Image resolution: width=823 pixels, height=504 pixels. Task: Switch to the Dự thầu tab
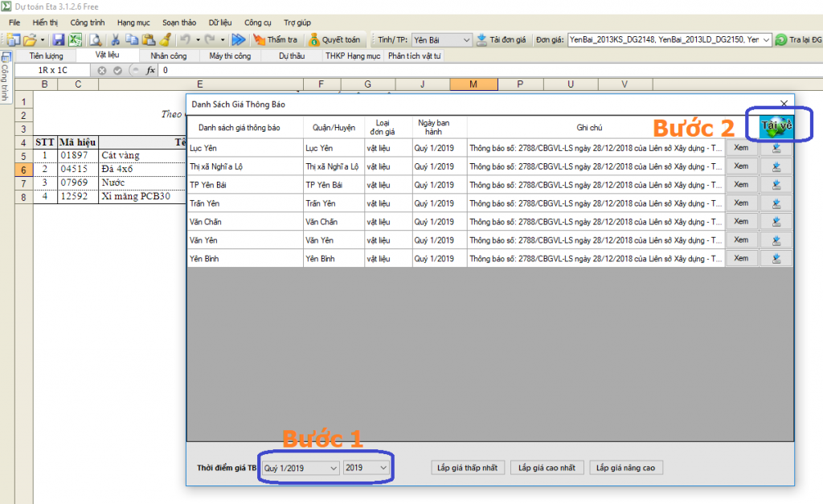pos(292,56)
